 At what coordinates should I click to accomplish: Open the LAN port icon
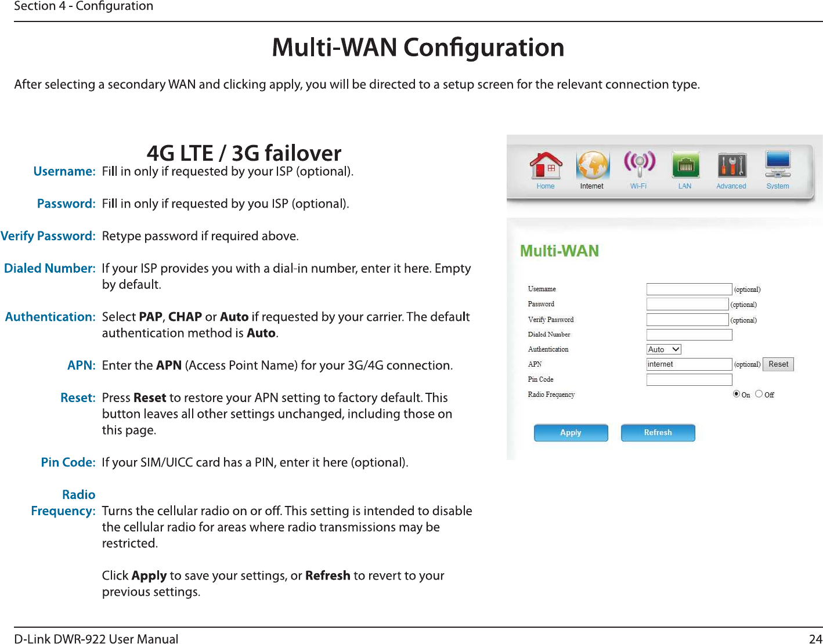(x=685, y=165)
